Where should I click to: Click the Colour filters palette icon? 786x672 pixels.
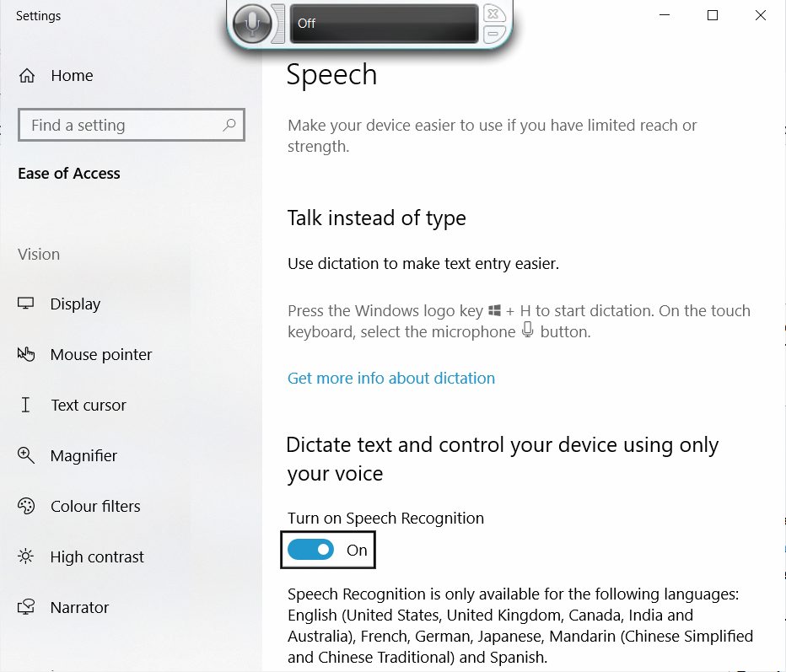point(26,506)
